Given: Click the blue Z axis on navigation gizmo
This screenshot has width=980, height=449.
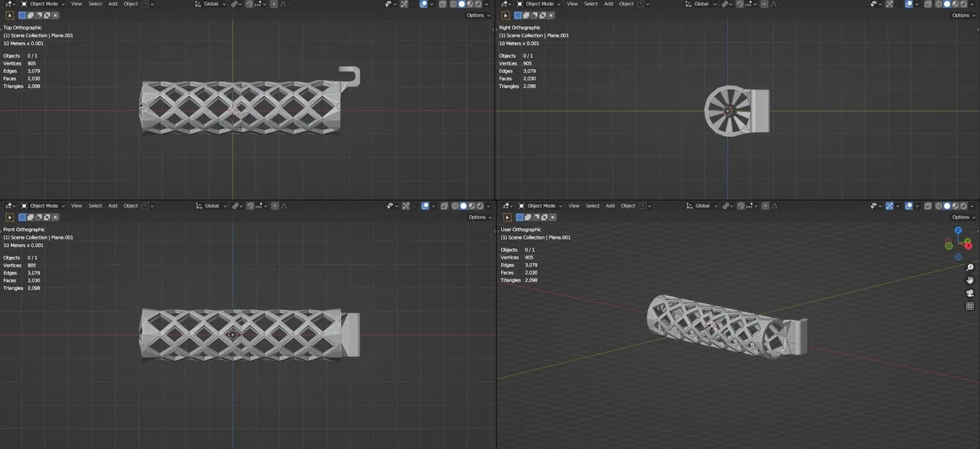Looking at the screenshot, I should click(958, 231).
